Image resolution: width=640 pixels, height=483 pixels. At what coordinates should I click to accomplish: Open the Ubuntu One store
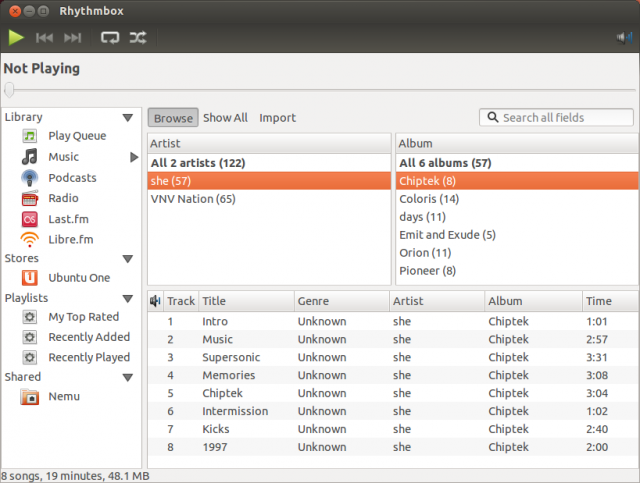point(79,278)
